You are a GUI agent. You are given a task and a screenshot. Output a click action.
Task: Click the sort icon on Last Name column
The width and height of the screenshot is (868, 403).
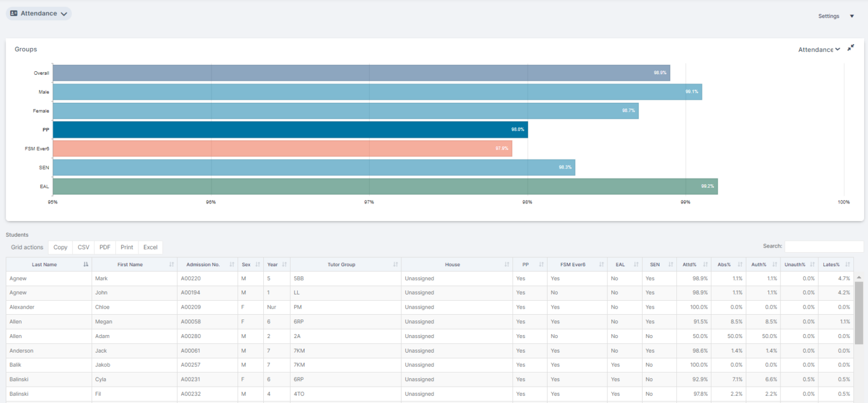coord(85,264)
